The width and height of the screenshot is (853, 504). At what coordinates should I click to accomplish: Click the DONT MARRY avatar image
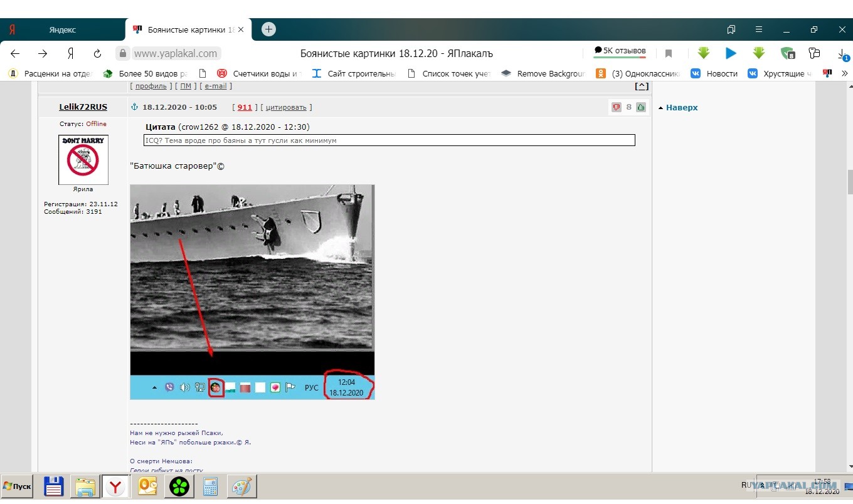[x=83, y=160]
